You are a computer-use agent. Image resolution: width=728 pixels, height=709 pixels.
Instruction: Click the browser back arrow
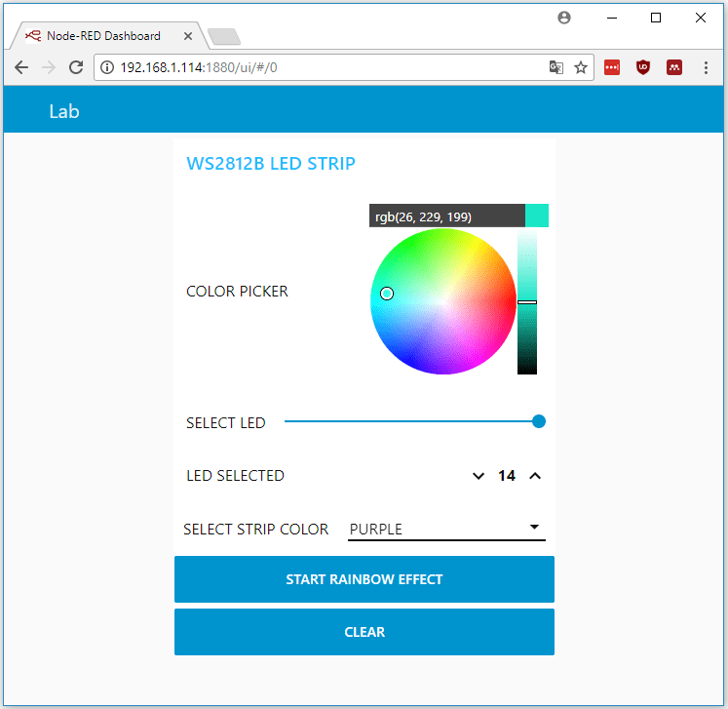pyautogui.click(x=20, y=67)
